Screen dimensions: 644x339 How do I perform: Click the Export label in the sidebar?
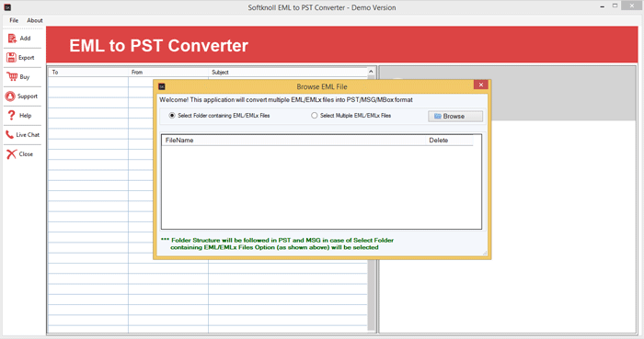pos(27,58)
